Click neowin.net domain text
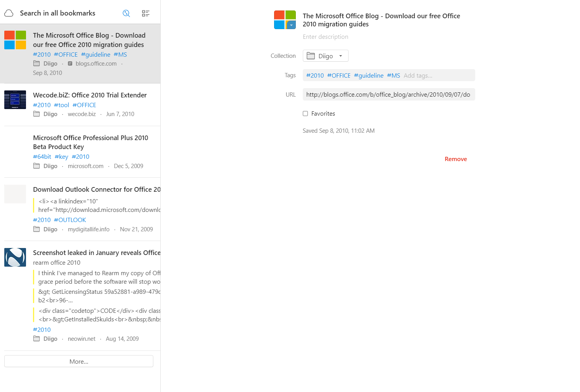The width and height of the screenshot is (580, 392). 82,339
